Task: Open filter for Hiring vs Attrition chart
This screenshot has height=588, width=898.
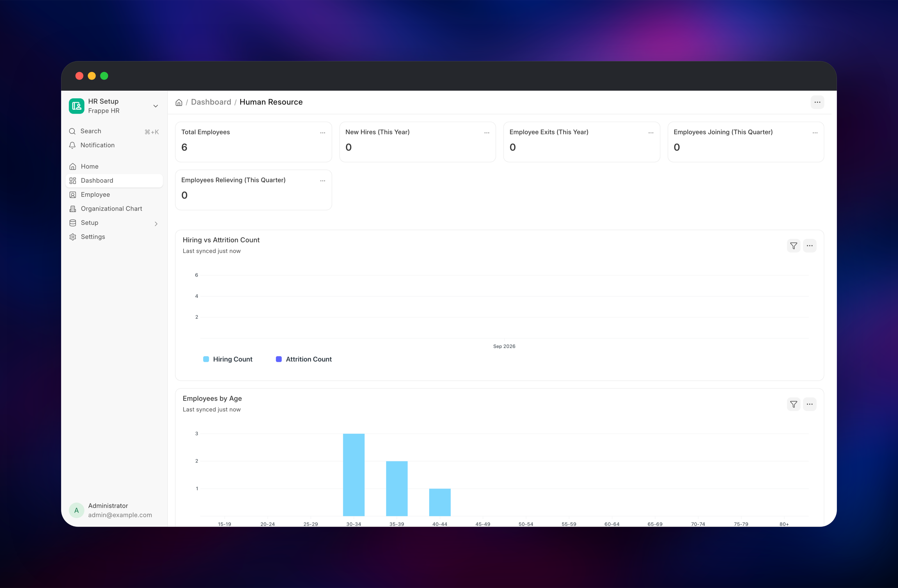Action: pos(794,245)
